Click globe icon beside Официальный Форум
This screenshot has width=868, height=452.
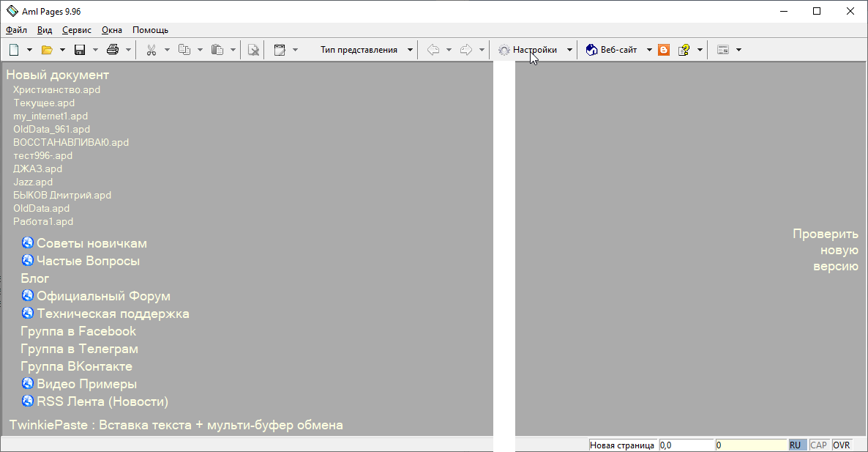(28, 295)
